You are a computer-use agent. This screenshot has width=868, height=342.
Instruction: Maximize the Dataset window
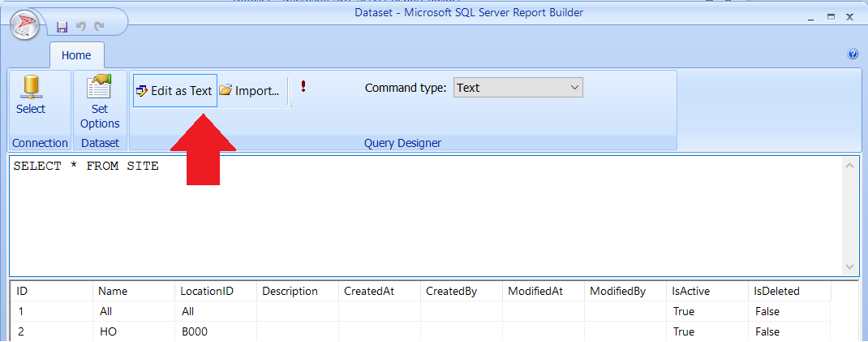point(830,17)
